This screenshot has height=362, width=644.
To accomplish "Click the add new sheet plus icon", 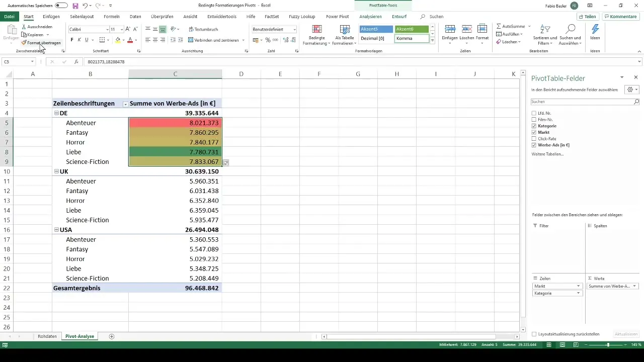I will point(112,336).
